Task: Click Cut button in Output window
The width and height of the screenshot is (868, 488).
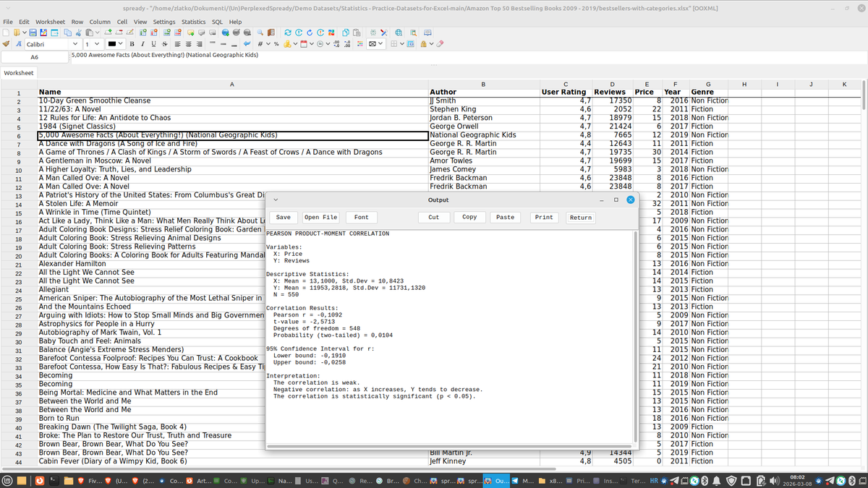Action: (433, 217)
